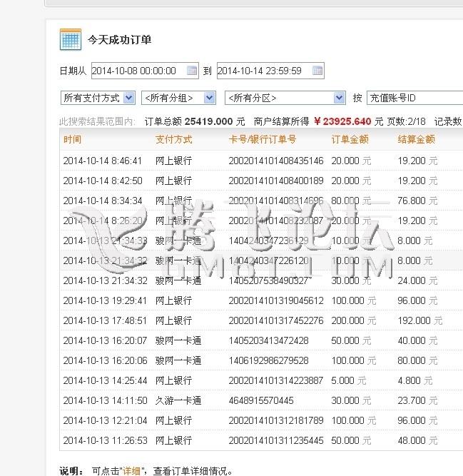
Task: Open the end date calendar picker icon
Action: [317, 71]
